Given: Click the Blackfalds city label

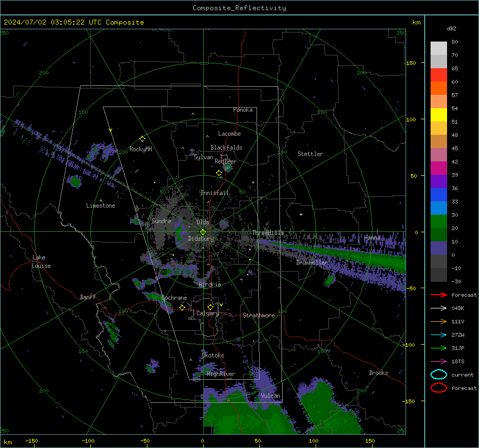Looking at the screenshot, I should pos(226,148).
